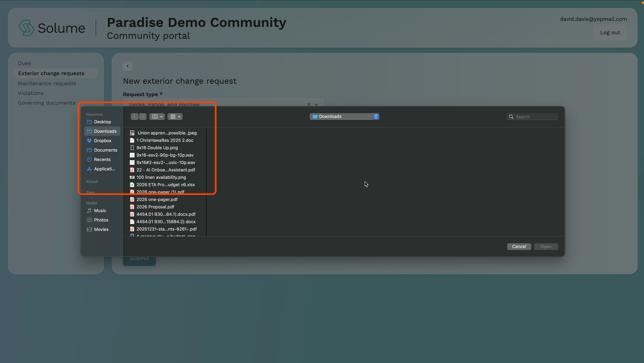The height and width of the screenshot is (363, 644).
Task: Click the Solume logo icon
Action: [26, 28]
